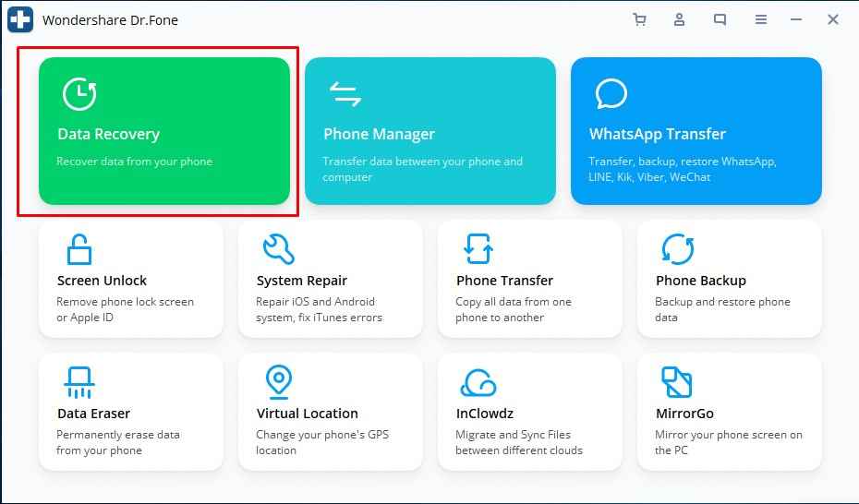Select the Virtual Location label
The width and height of the screenshot is (859, 504).
click(308, 414)
